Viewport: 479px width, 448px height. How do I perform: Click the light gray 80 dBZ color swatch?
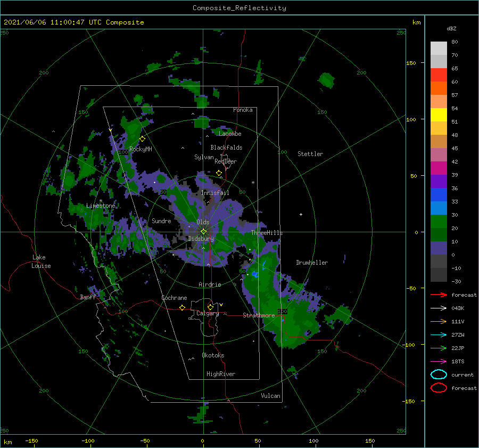tap(439, 48)
